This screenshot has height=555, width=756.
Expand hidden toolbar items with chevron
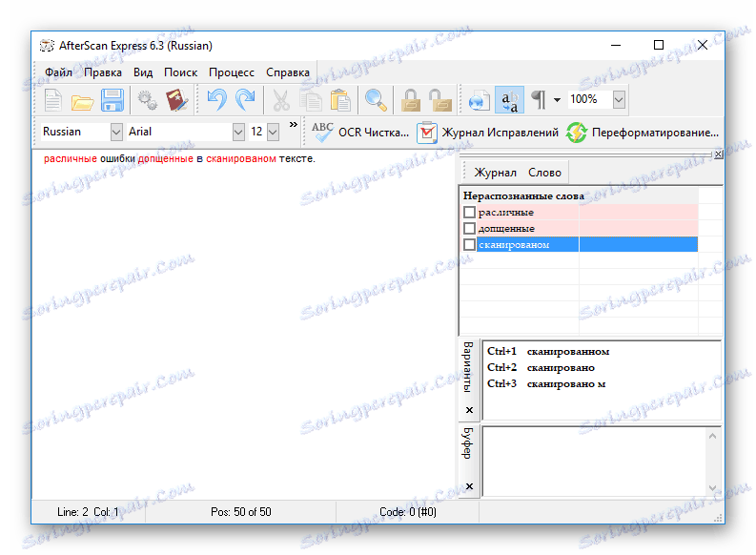pyautogui.click(x=293, y=125)
